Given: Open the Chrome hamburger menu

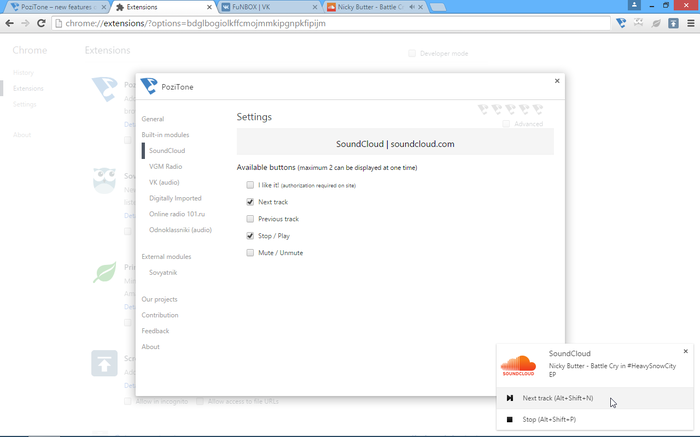Looking at the screenshot, I should (x=691, y=23).
